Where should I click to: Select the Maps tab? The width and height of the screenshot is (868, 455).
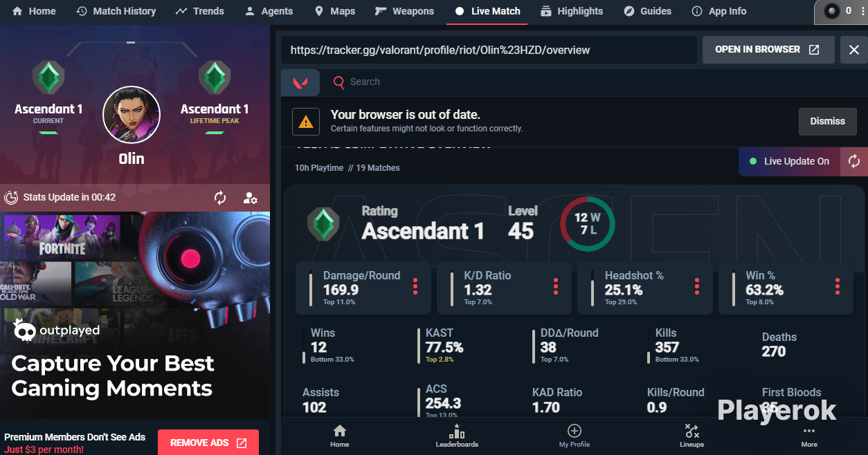pyautogui.click(x=335, y=11)
